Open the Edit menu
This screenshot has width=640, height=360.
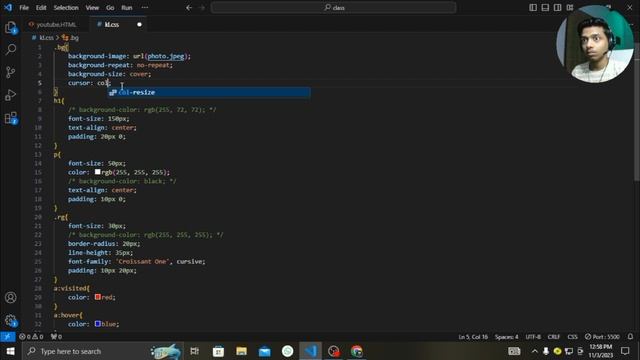pos(41,7)
